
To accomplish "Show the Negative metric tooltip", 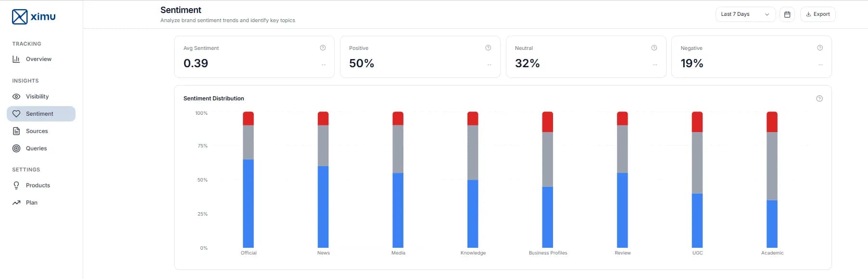I will 819,48.
